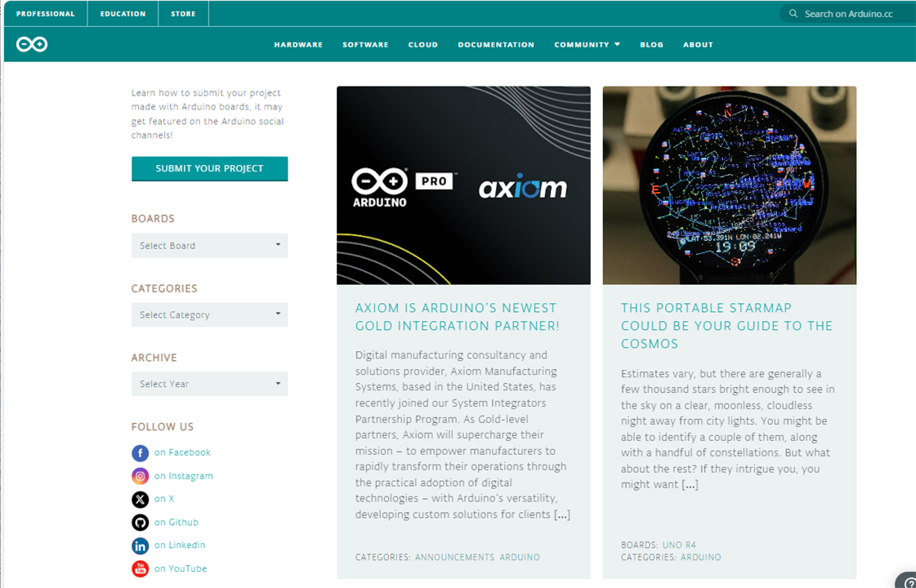Click the 'Archive' sidebar heading
The width and height of the screenshot is (916, 588).
(x=154, y=358)
